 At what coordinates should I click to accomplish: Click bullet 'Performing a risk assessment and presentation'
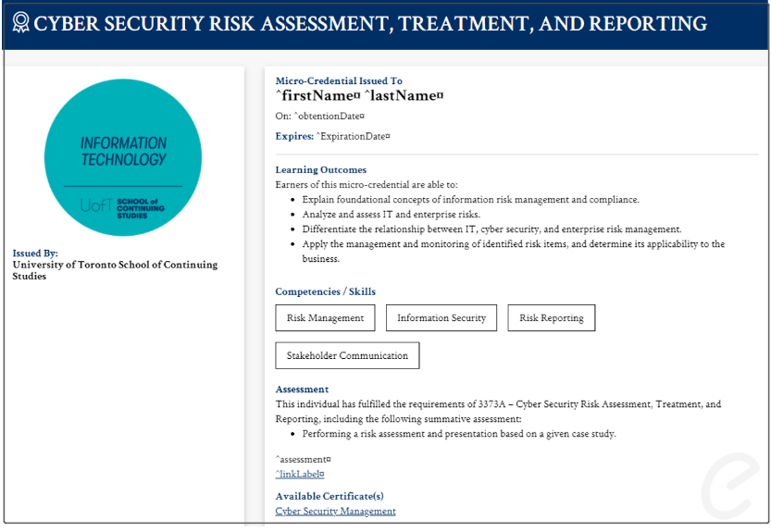pos(459,434)
